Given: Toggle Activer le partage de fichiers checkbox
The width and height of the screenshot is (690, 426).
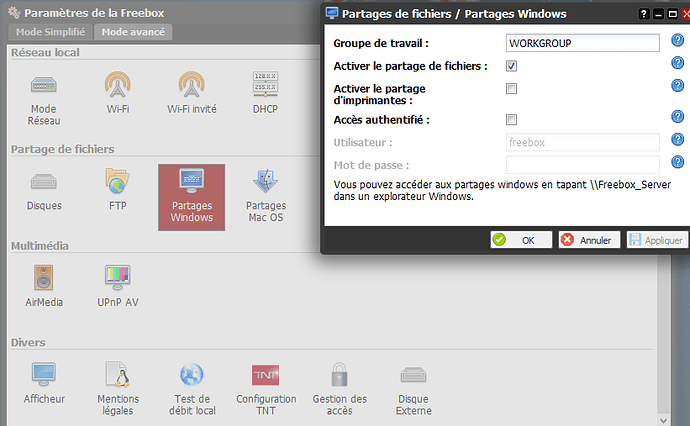Looking at the screenshot, I should [511, 66].
